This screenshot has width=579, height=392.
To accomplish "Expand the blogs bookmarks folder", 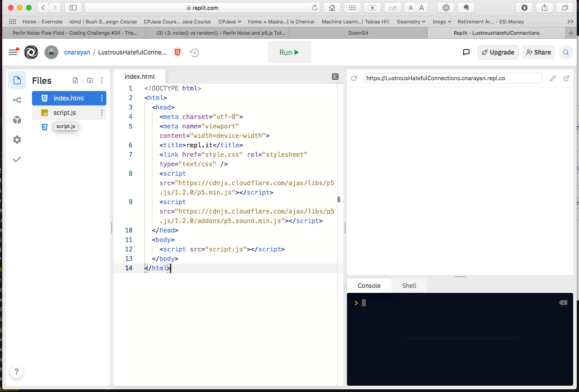I will pyautogui.click(x=442, y=22).
